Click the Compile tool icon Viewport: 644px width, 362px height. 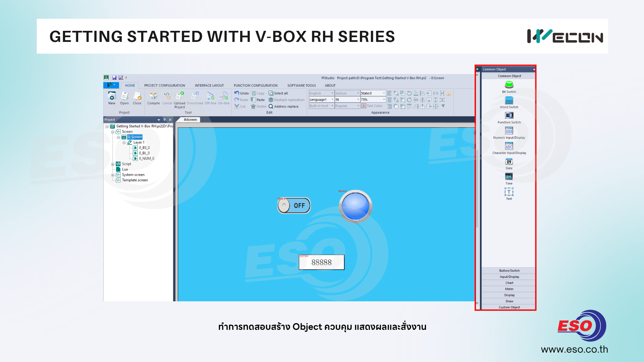pyautogui.click(x=153, y=97)
